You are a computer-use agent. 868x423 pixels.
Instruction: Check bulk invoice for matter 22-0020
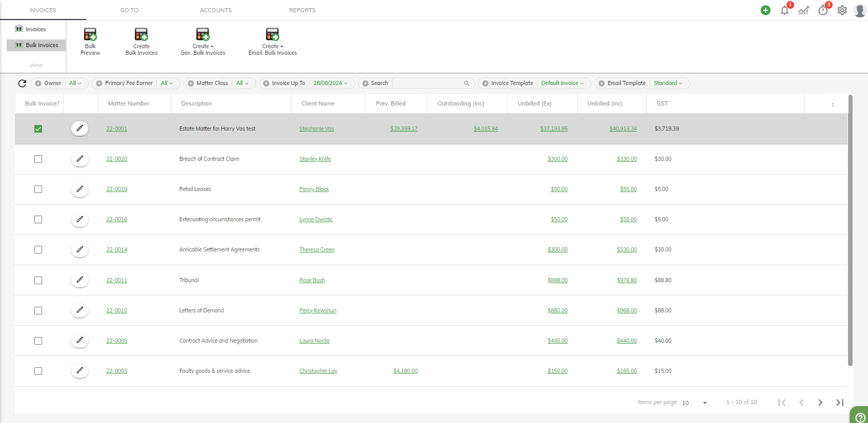[38, 159]
